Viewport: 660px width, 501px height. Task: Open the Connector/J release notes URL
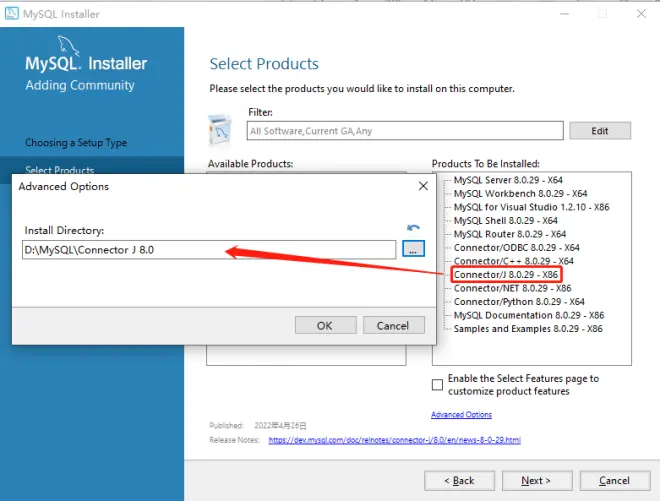(394, 440)
